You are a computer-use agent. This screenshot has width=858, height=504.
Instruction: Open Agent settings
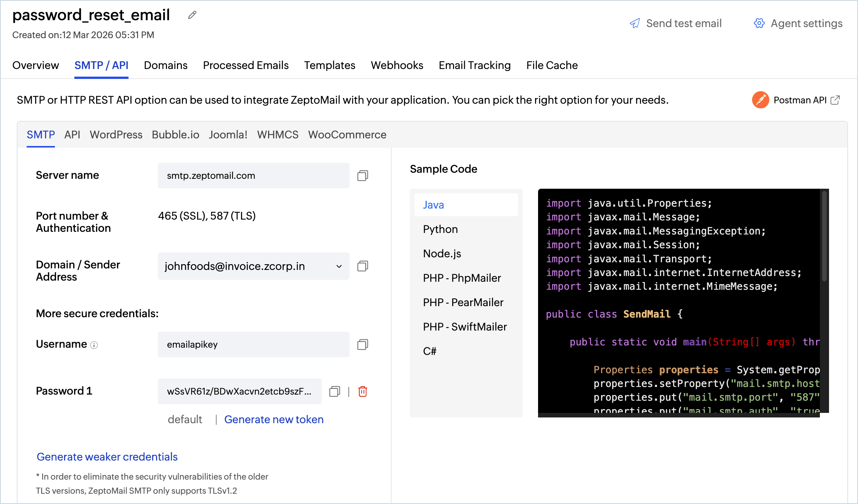798,23
